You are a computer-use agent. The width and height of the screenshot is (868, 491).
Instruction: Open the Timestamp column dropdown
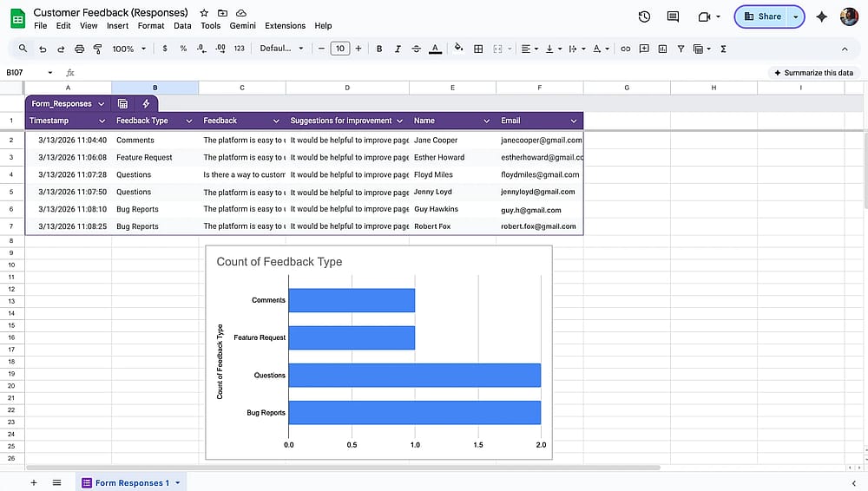coord(102,121)
